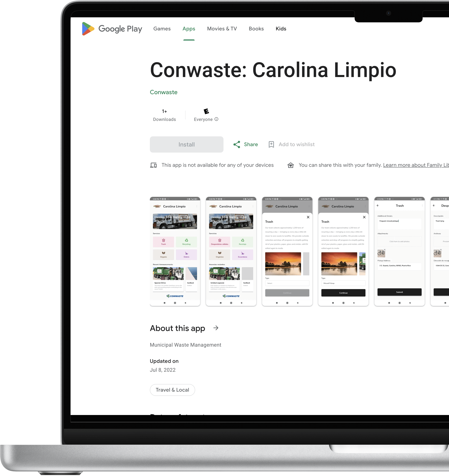The image size is (449, 476).
Task: Click the About this app heading
Action: tap(177, 328)
